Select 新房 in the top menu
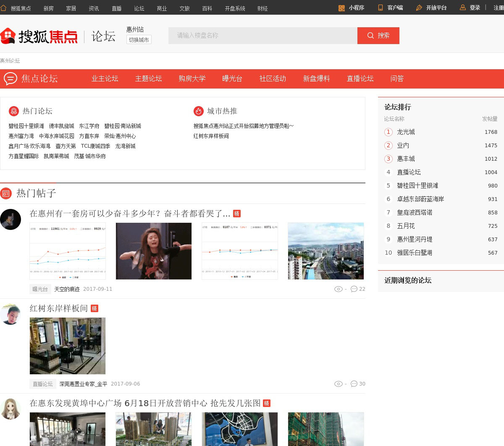This screenshot has height=446, width=504. 49,8
